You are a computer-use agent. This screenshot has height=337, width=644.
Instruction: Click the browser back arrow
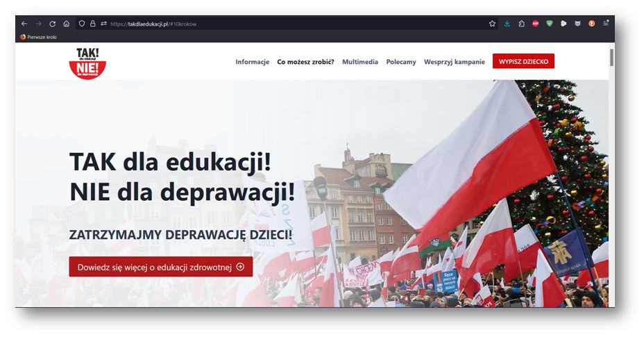tap(24, 24)
